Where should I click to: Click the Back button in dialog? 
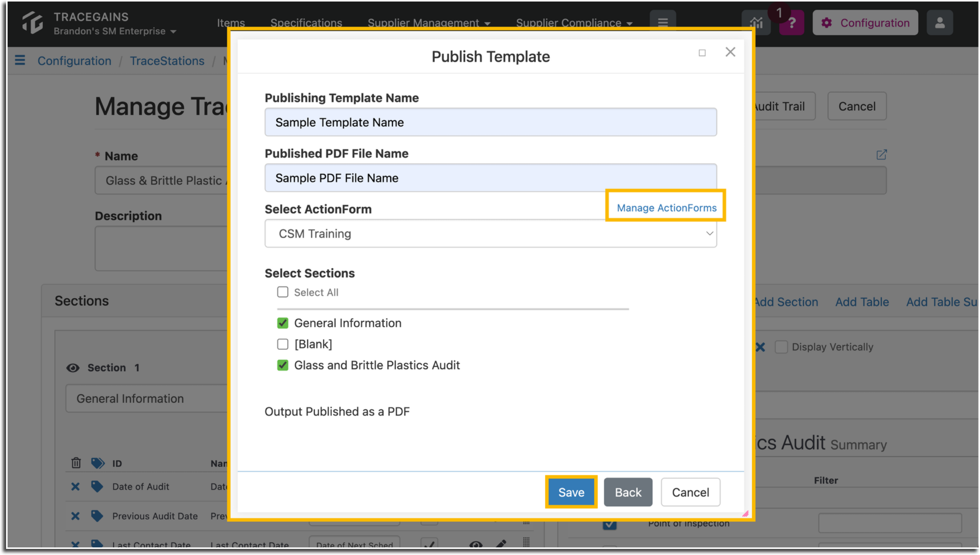[628, 492]
